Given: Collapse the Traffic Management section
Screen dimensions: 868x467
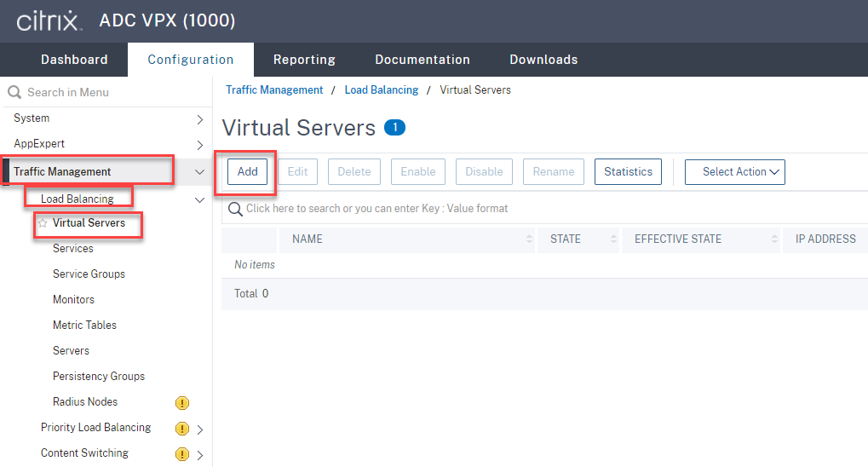Looking at the screenshot, I should point(200,172).
